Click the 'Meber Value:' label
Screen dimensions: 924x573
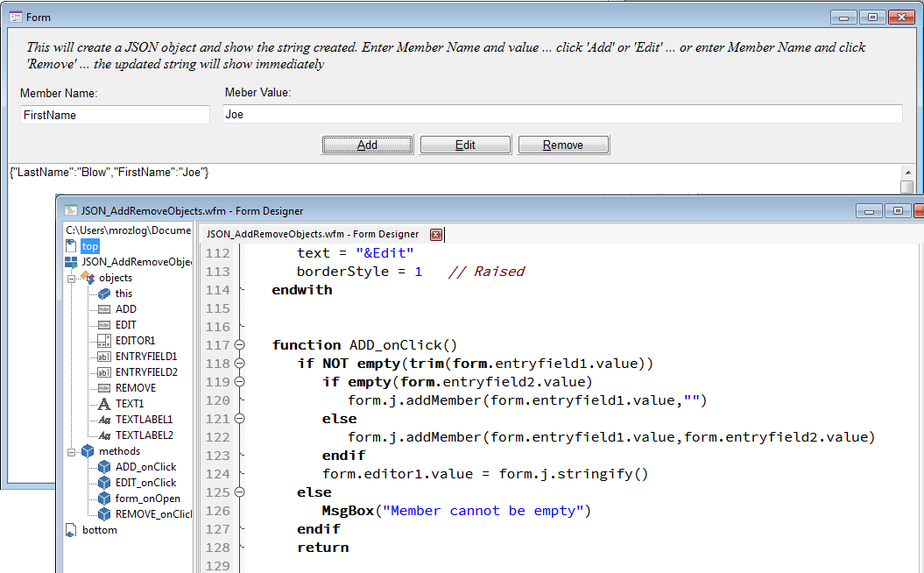pos(258,93)
